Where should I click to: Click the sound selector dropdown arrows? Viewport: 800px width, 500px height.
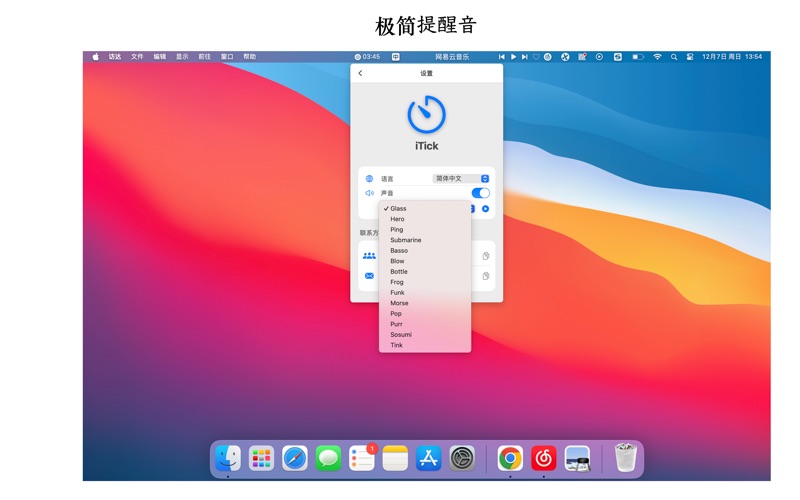(472, 208)
